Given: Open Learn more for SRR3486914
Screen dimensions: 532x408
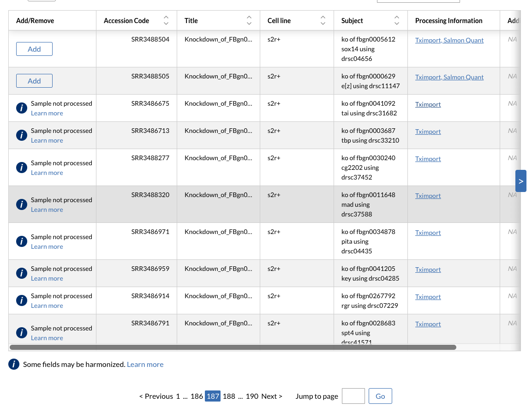Looking at the screenshot, I should pos(47,306).
